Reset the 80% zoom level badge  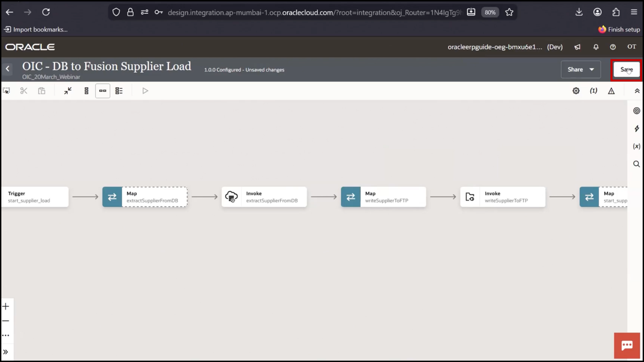pos(490,12)
